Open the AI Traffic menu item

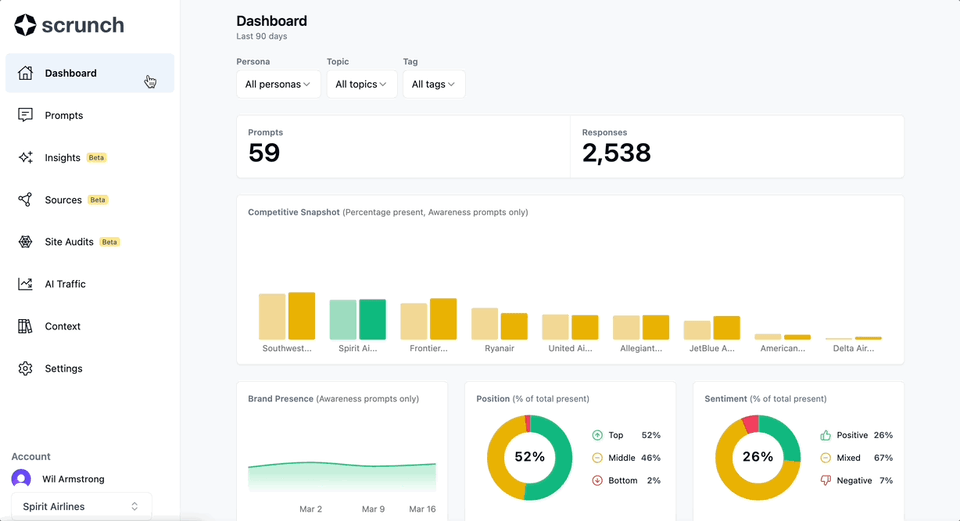point(89,284)
